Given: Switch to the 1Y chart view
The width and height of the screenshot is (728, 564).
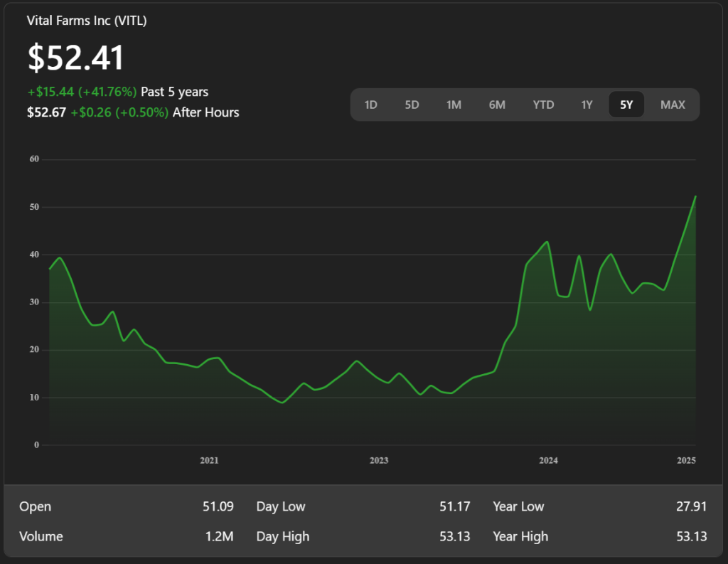Looking at the screenshot, I should pos(587,105).
